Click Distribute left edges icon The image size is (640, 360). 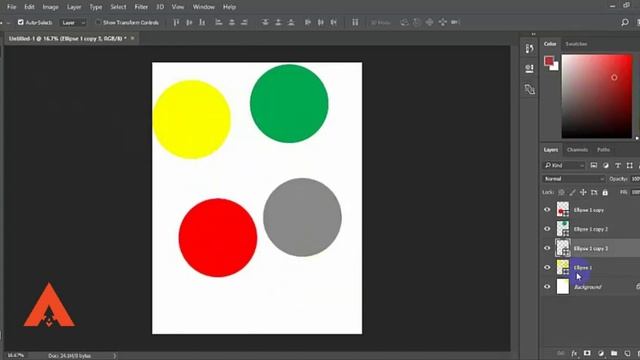[308, 22]
